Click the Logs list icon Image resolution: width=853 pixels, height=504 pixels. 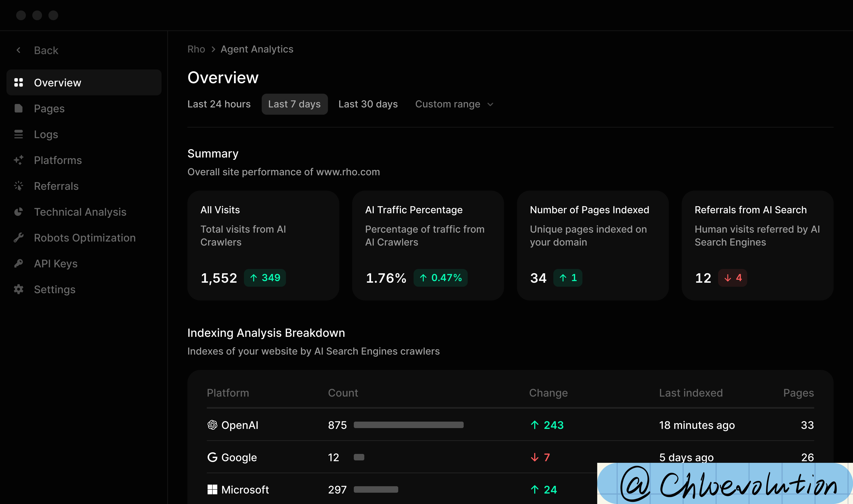[x=18, y=134]
